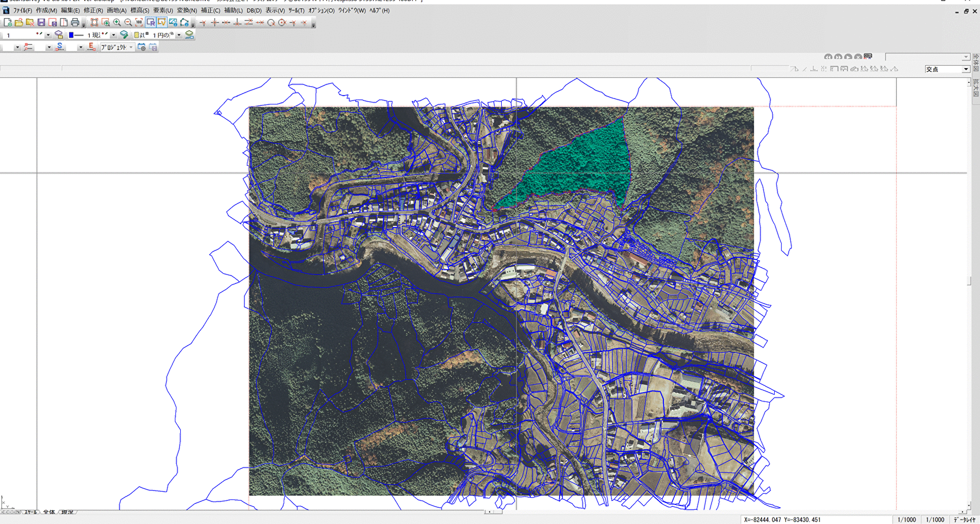The image size is (980, 524).
Task: Click the データレイヤ status bar button
Action: 964,520
